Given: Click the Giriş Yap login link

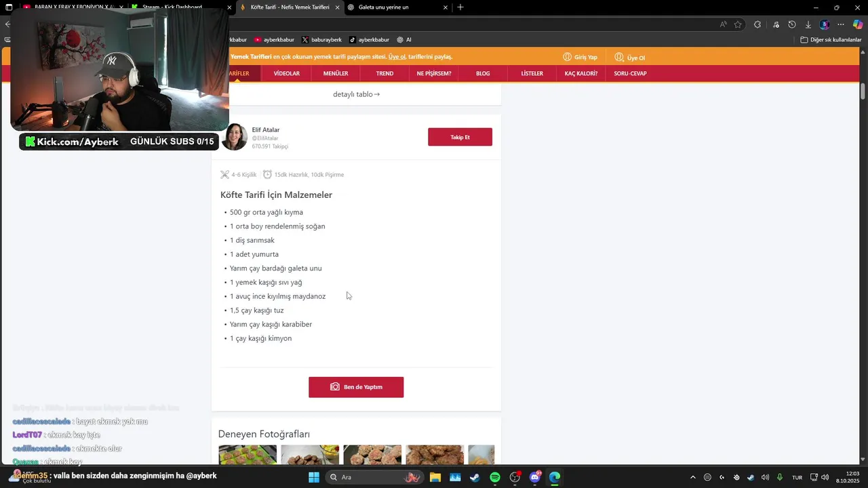Looking at the screenshot, I should point(580,57).
